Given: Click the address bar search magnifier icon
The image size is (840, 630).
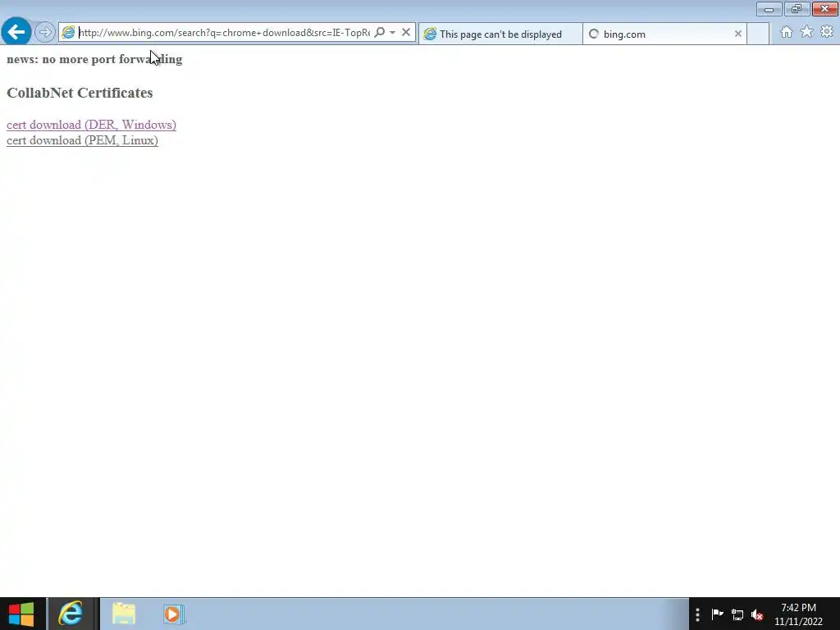Looking at the screenshot, I should point(379,32).
